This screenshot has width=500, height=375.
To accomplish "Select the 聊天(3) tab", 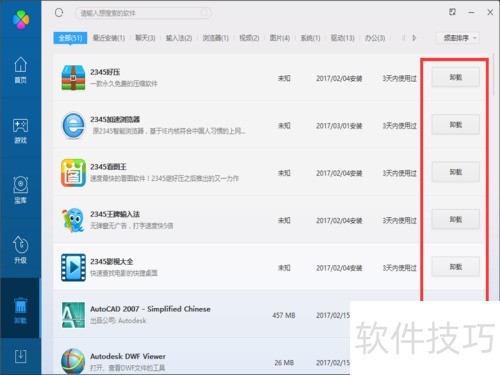I will pyautogui.click(x=145, y=38).
